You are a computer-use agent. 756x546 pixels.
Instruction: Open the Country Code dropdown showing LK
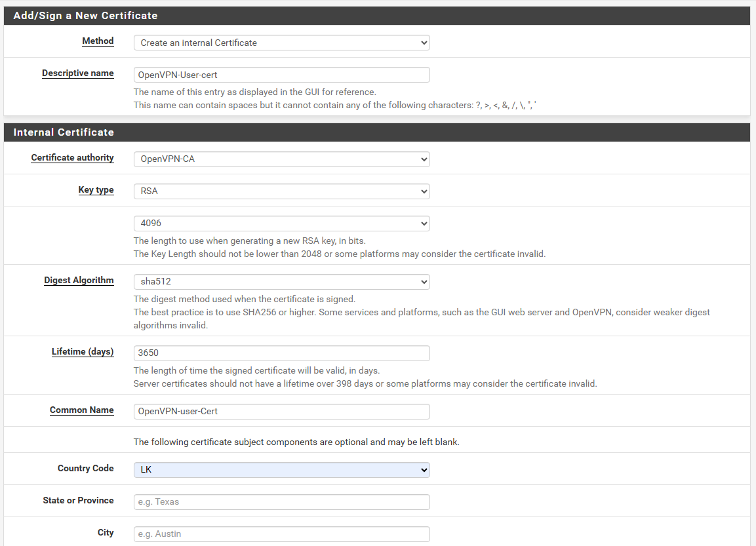[x=281, y=469]
